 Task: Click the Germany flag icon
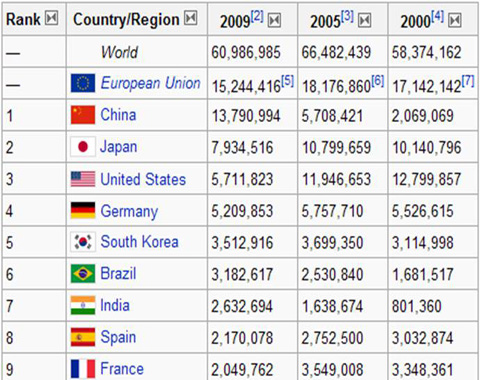coord(83,210)
